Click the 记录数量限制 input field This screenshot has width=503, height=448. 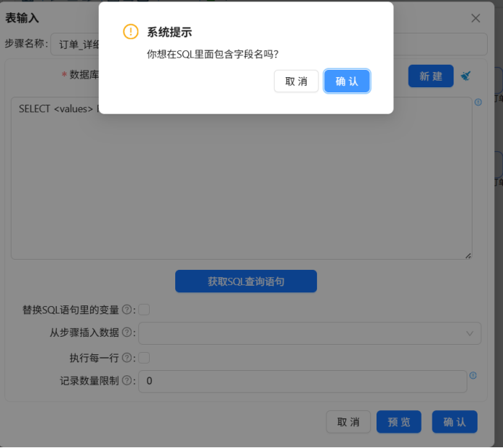pyautogui.click(x=302, y=381)
